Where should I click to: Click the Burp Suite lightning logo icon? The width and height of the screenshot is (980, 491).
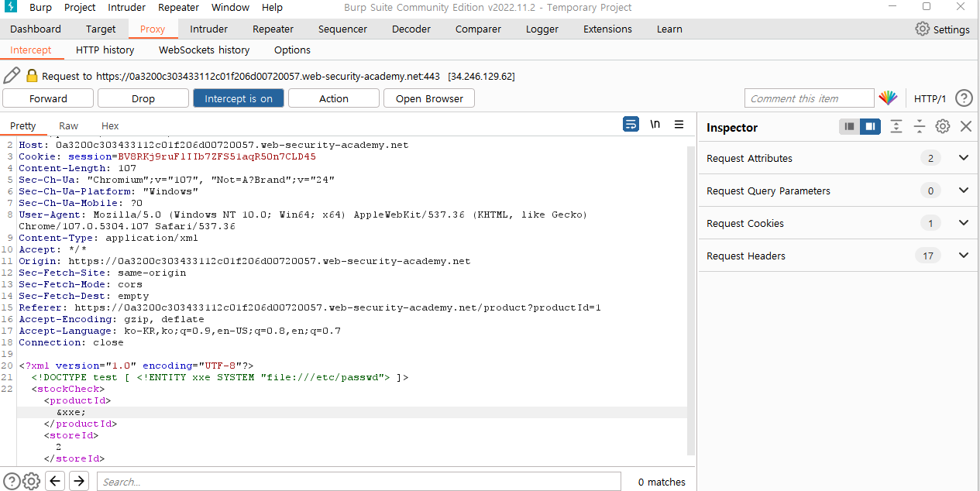tap(9, 7)
